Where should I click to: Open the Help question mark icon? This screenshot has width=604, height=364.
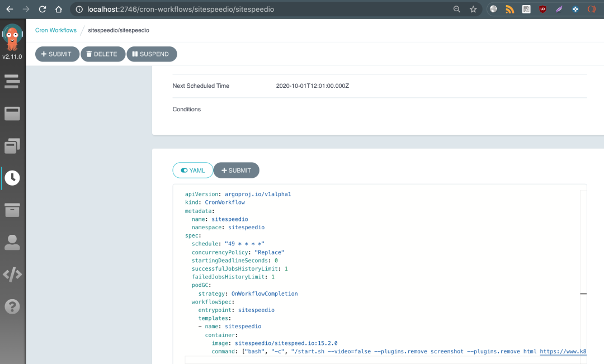click(x=12, y=306)
